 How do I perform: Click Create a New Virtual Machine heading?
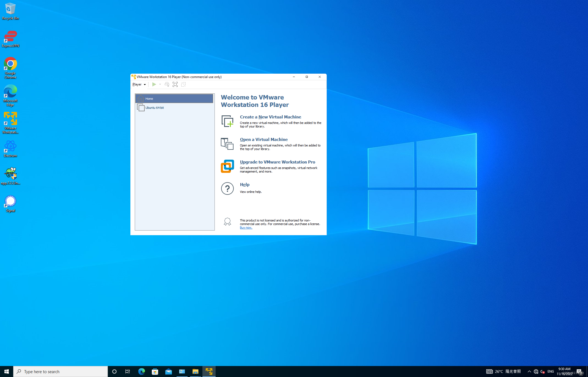[270, 117]
